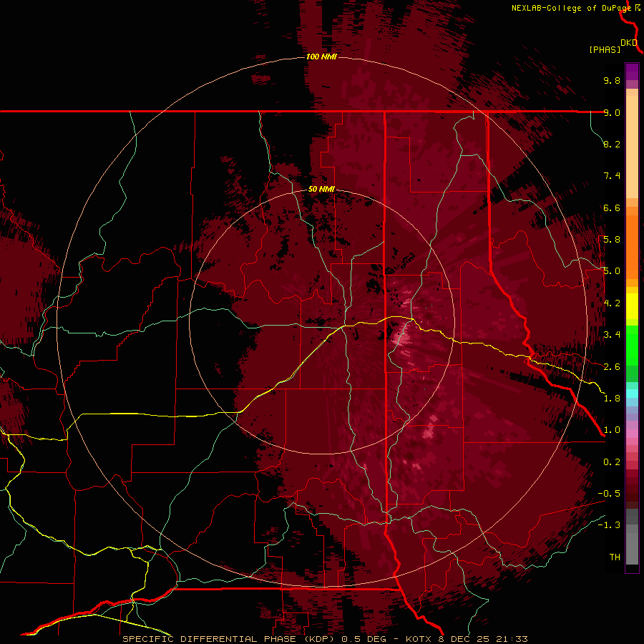Click the gray color bar segment

pos(632,536)
